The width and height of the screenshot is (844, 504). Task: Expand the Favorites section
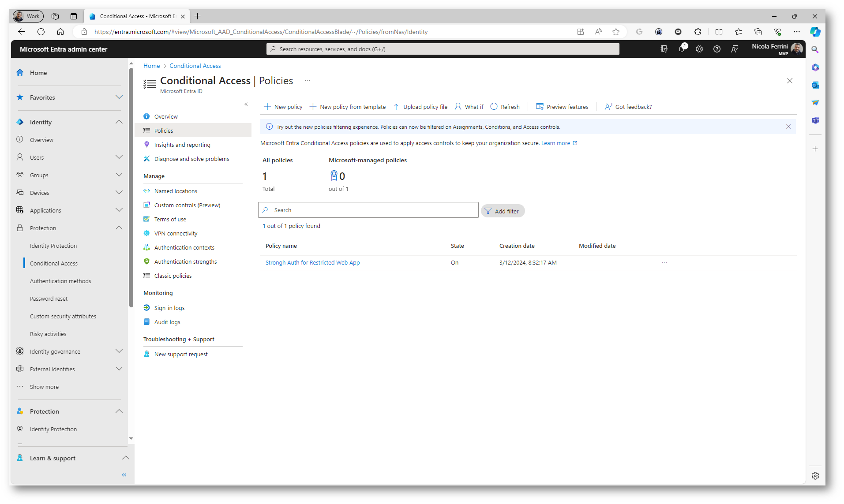click(119, 97)
